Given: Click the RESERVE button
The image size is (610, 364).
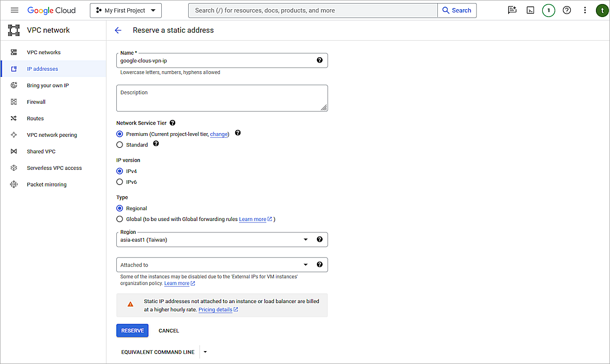Looking at the screenshot, I should pos(132,330).
